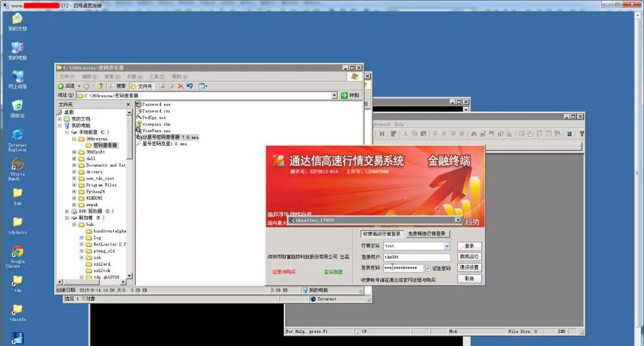The height and width of the screenshot is (346, 644).
Task: Click the 登录密码 password field
Action: coord(403,268)
